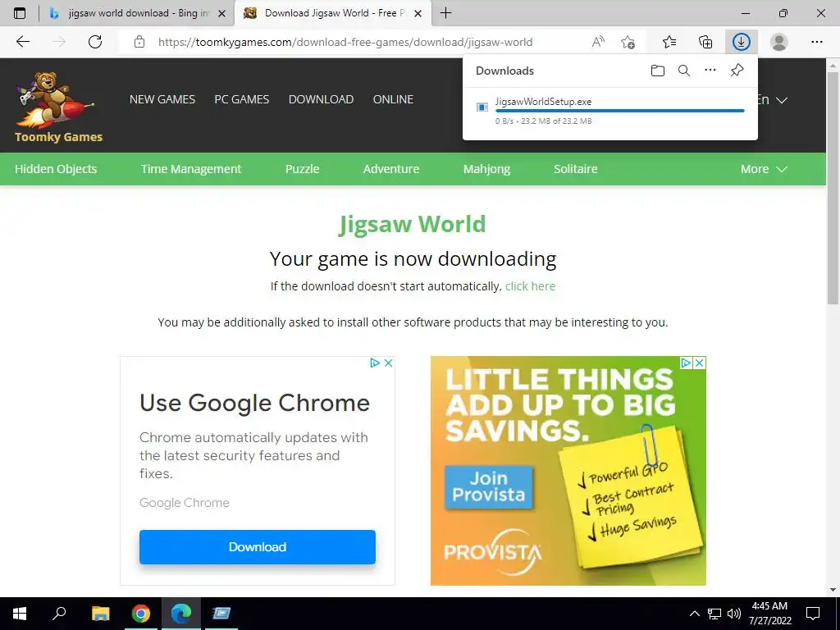Click the 'click here' download link
The height and width of the screenshot is (630, 840).
531,286
